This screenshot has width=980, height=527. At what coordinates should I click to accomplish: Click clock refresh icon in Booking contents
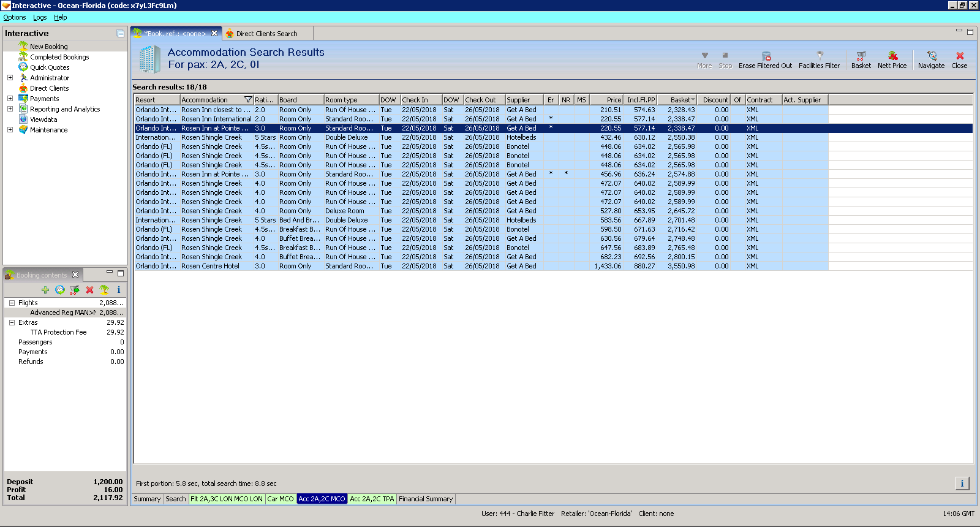point(60,290)
